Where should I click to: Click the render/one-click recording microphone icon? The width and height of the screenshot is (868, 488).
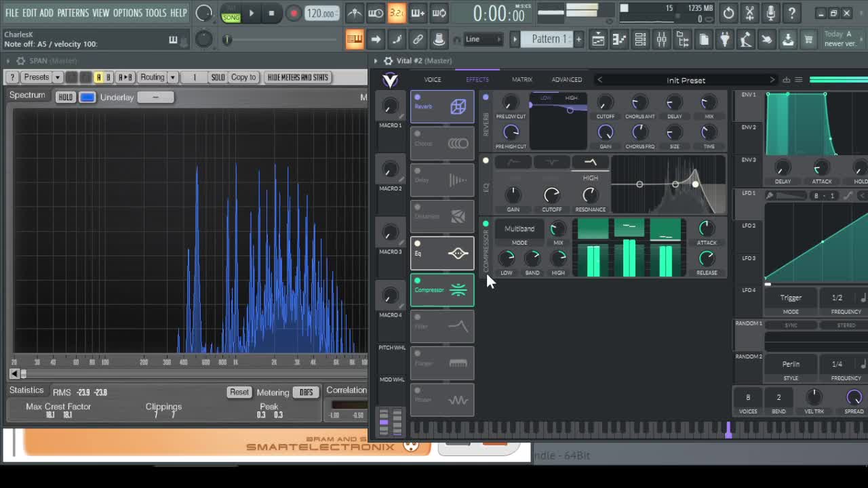point(771,13)
